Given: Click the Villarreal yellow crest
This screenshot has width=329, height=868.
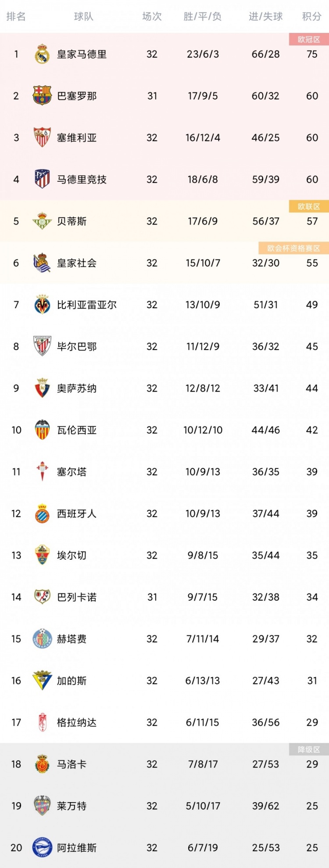Looking at the screenshot, I should (x=42, y=304).
